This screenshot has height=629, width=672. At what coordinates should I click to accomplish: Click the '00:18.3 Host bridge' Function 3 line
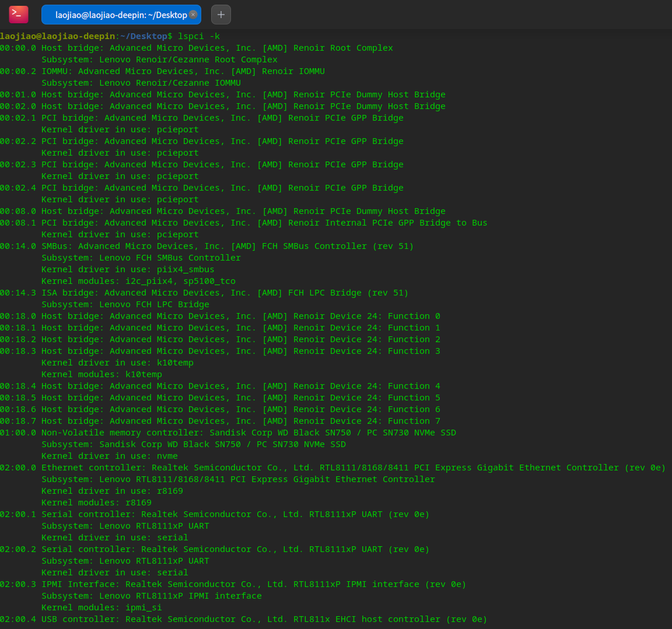pyautogui.click(x=220, y=351)
